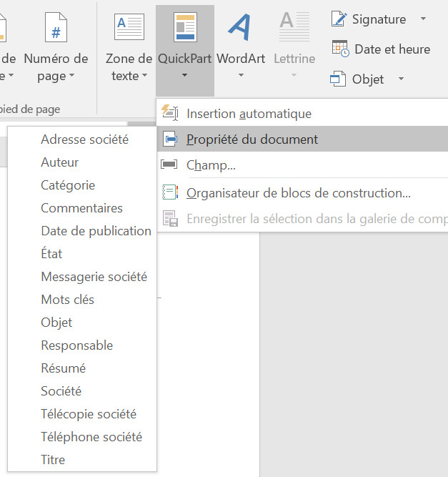Viewport: 448px width, 477px height.
Task: Expand the WordArt dropdown arrow
Action: click(240, 76)
